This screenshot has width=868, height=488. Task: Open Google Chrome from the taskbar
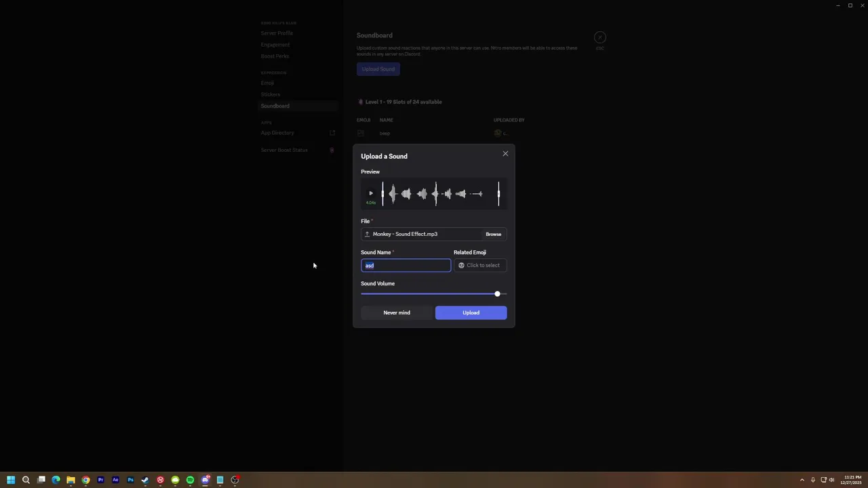85,480
